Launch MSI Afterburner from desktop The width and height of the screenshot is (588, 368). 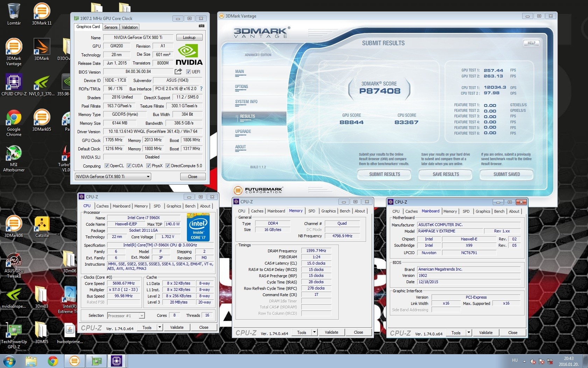point(14,158)
